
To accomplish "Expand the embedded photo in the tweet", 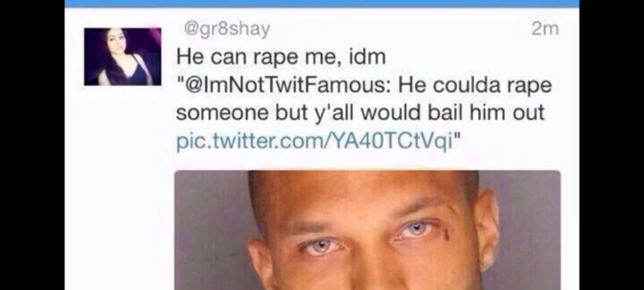I will pyautogui.click(x=367, y=230).
